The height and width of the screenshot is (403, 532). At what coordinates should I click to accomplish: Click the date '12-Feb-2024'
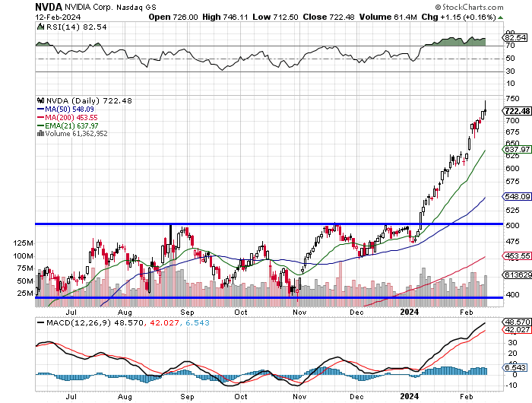pos(58,17)
